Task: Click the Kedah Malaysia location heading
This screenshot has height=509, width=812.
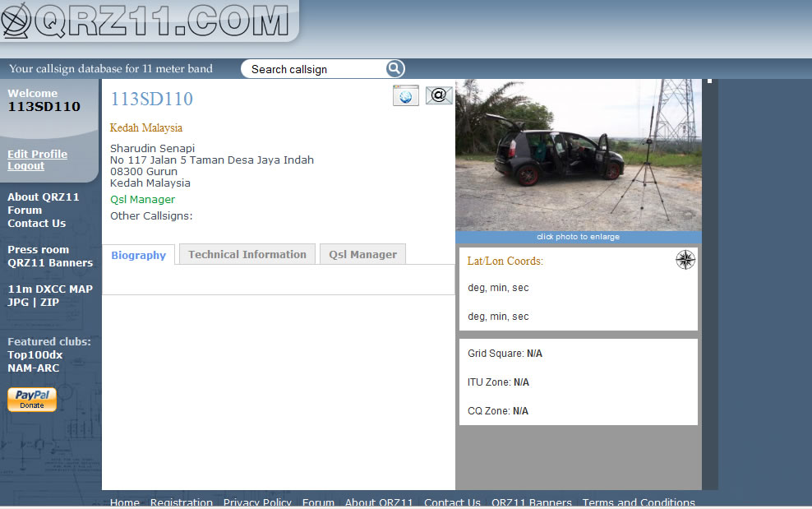Action: coord(146,127)
